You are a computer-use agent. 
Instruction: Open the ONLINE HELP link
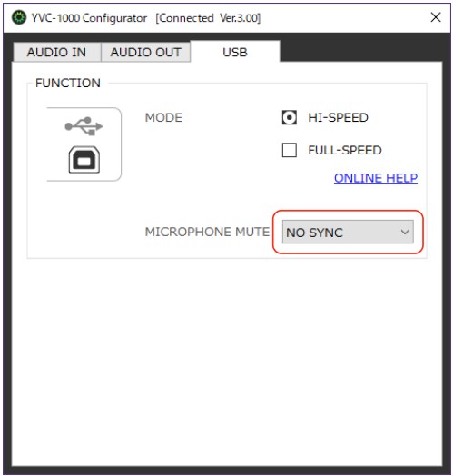tap(376, 178)
